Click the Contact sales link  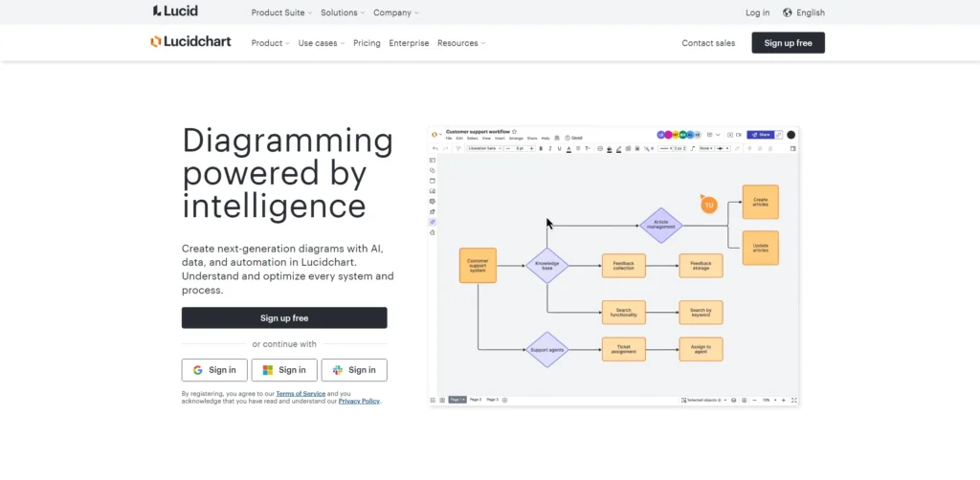click(x=708, y=43)
